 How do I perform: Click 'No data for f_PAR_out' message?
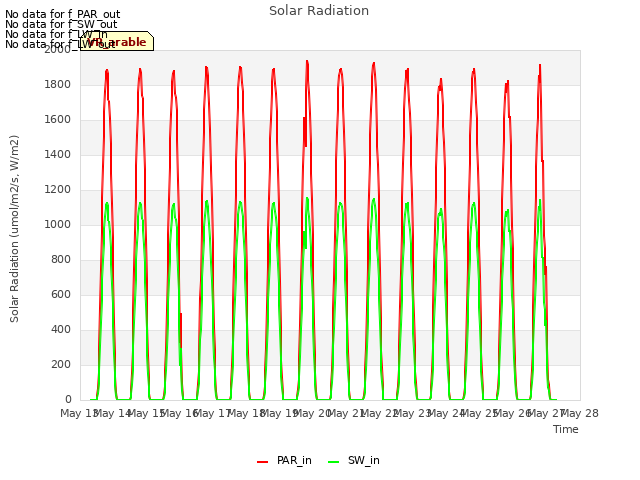point(62,15)
